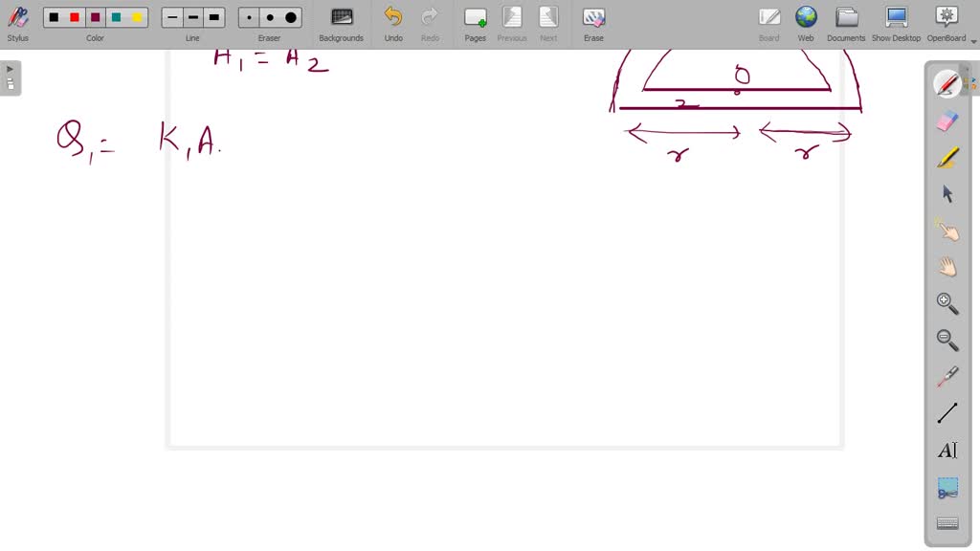The width and height of the screenshot is (980, 551).
Task: Select the Draw lines tool
Action: coord(947,413)
